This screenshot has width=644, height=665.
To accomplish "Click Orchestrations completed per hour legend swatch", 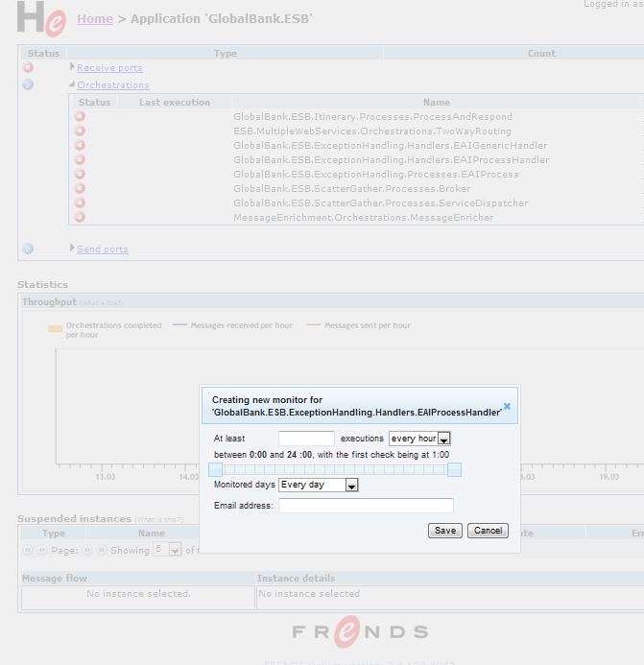I will pyautogui.click(x=55, y=328).
